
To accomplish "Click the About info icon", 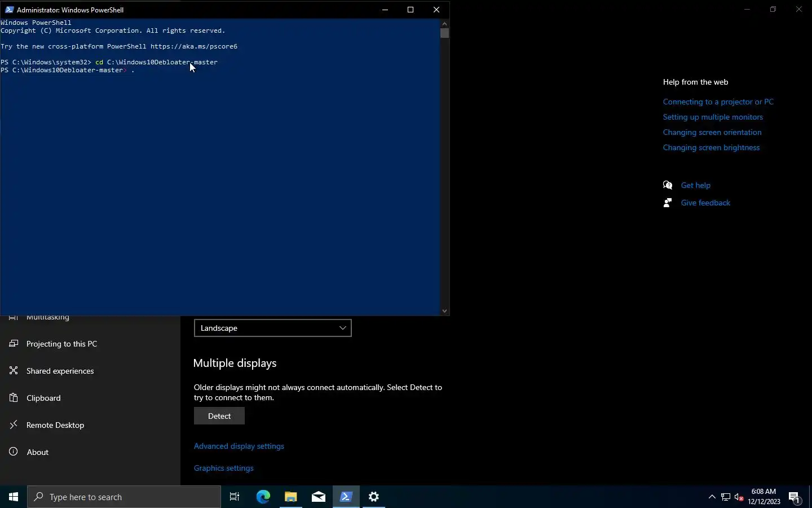I will pos(14,452).
